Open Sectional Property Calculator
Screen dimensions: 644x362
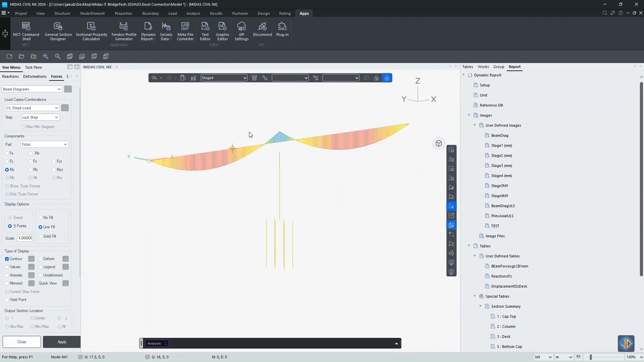(91, 31)
